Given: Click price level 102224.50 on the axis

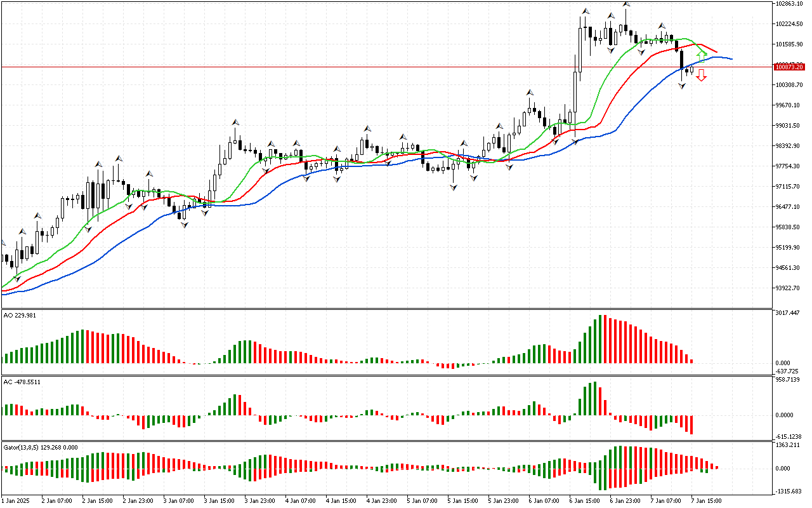Looking at the screenshot, I should click(790, 24).
